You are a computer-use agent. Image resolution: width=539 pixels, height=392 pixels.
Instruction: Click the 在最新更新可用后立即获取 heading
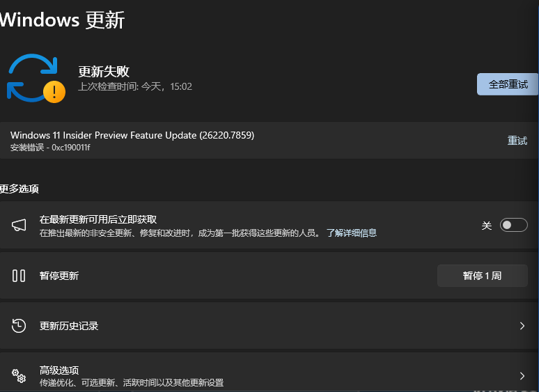98,219
